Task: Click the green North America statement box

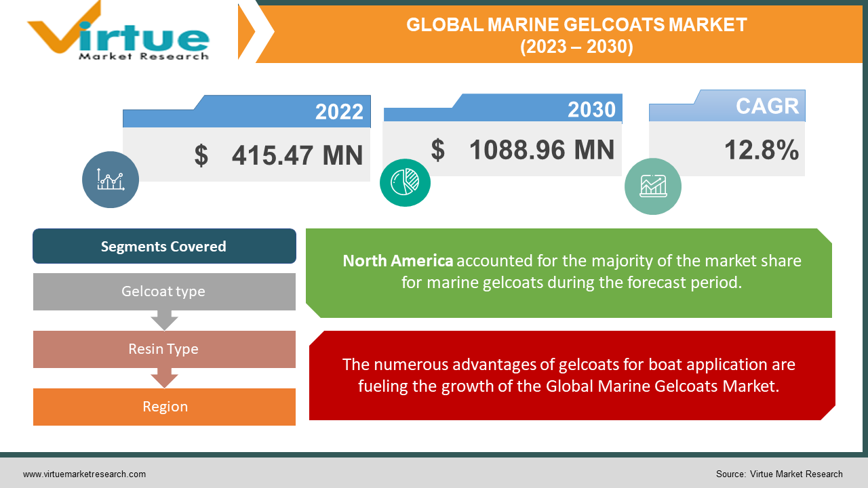Action: 569,273
